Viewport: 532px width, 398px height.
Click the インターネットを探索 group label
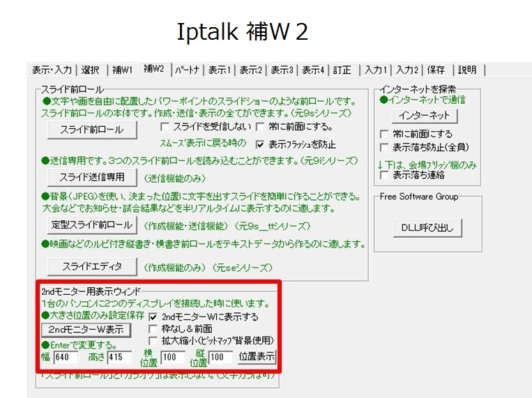[x=418, y=89]
